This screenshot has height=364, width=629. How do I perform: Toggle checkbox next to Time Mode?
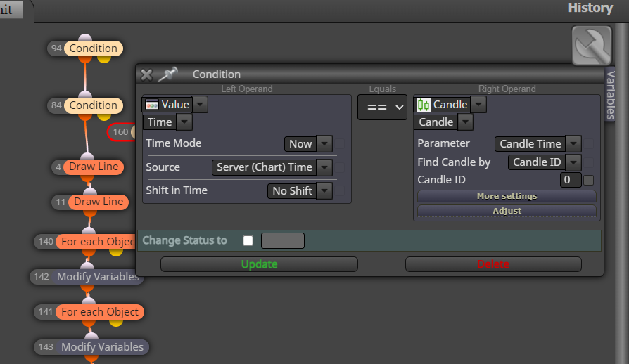click(x=340, y=144)
